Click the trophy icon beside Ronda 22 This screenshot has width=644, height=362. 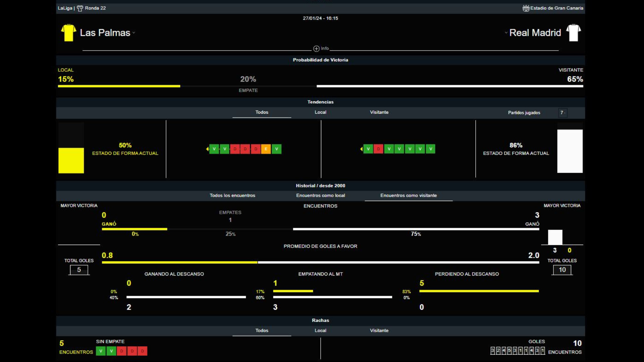point(80,8)
